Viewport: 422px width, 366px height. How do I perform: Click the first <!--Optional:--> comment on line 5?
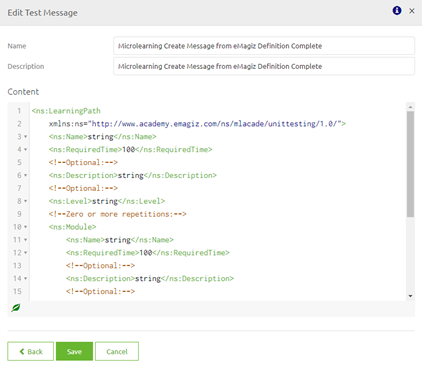pyautogui.click(x=83, y=163)
